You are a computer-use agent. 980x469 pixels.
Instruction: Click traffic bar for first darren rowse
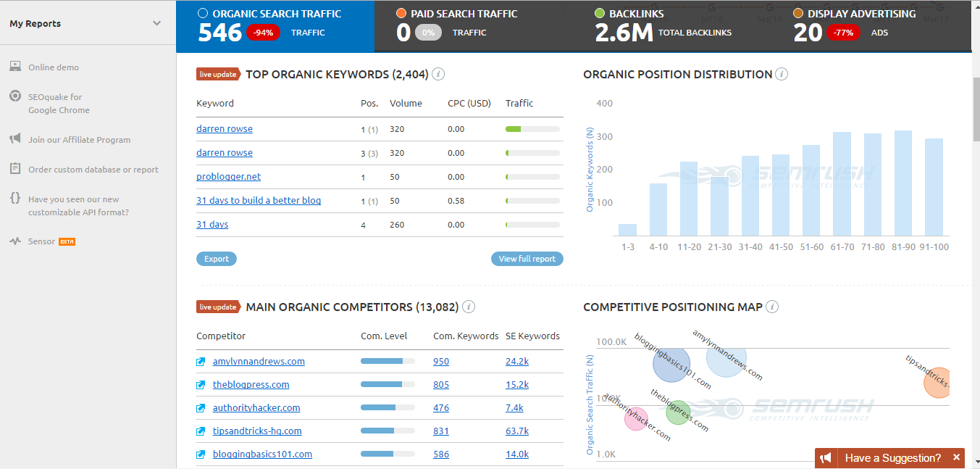[532, 129]
